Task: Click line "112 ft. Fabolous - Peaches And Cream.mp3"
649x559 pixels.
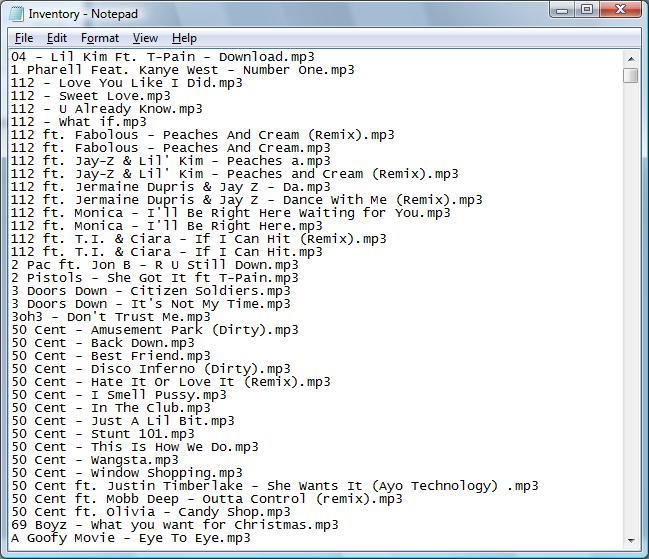Action: [x=171, y=148]
